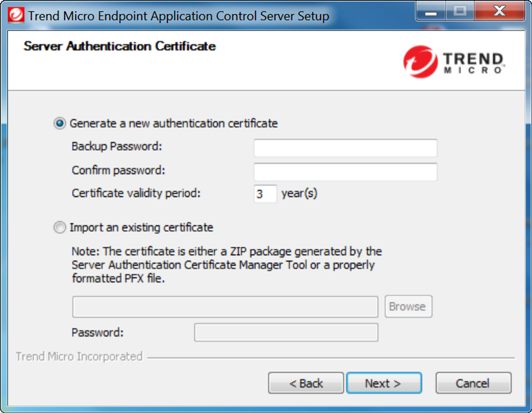
Task: Click the Trend Micro logo in header
Action: pos(454,62)
